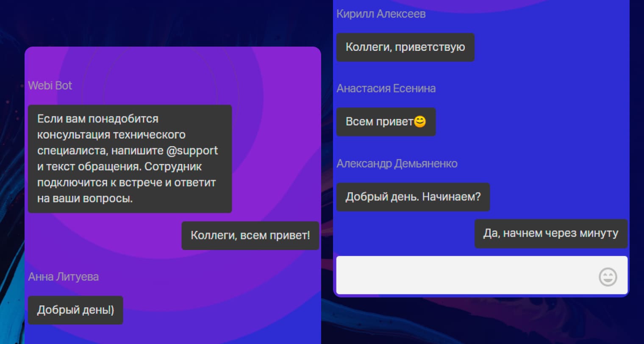This screenshot has width=644, height=344.
Task: Click the message 'Коллеги, всем привет!'
Action: [250, 235]
